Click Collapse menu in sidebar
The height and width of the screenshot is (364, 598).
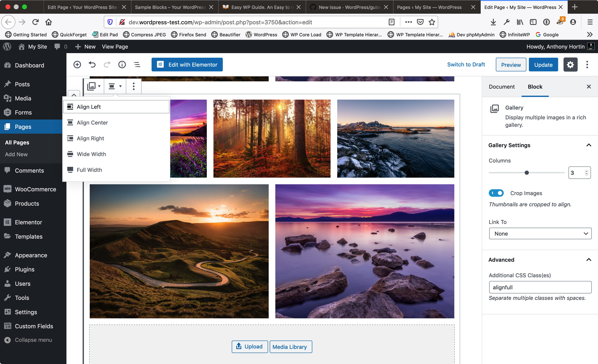click(33, 340)
